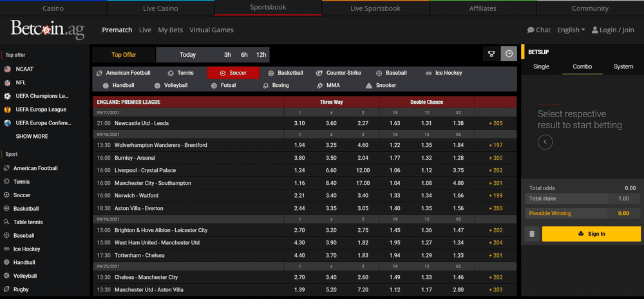644x299 pixels.
Task: Expand +205 markets for Newcastle Utd - Leeds
Action: 495,123
